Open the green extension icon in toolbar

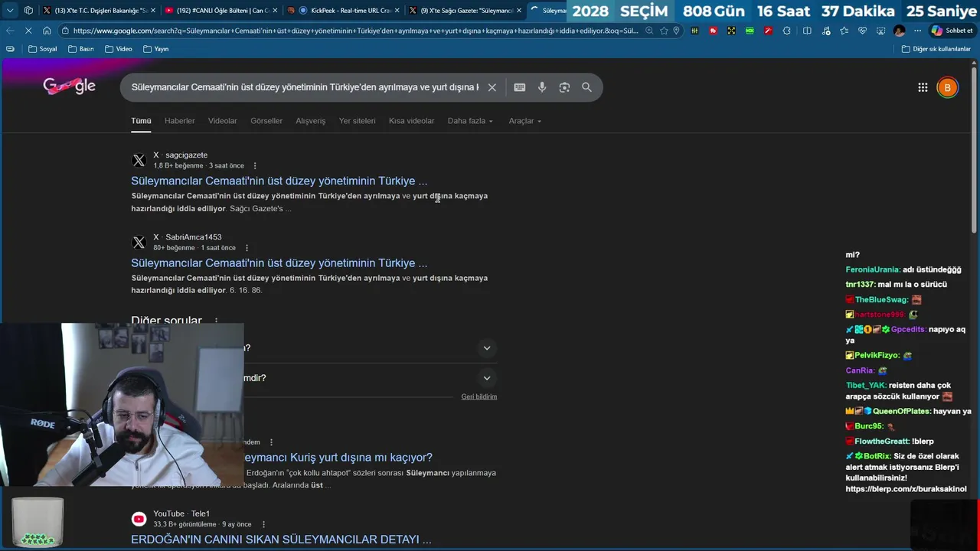[x=750, y=31]
